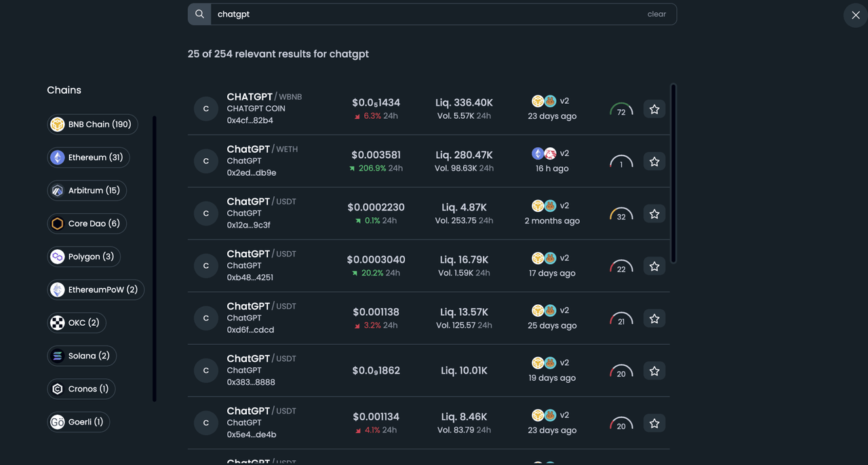Toggle the Arbitrum (15) chain filter
This screenshot has width=868, height=465.
click(87, 191)
